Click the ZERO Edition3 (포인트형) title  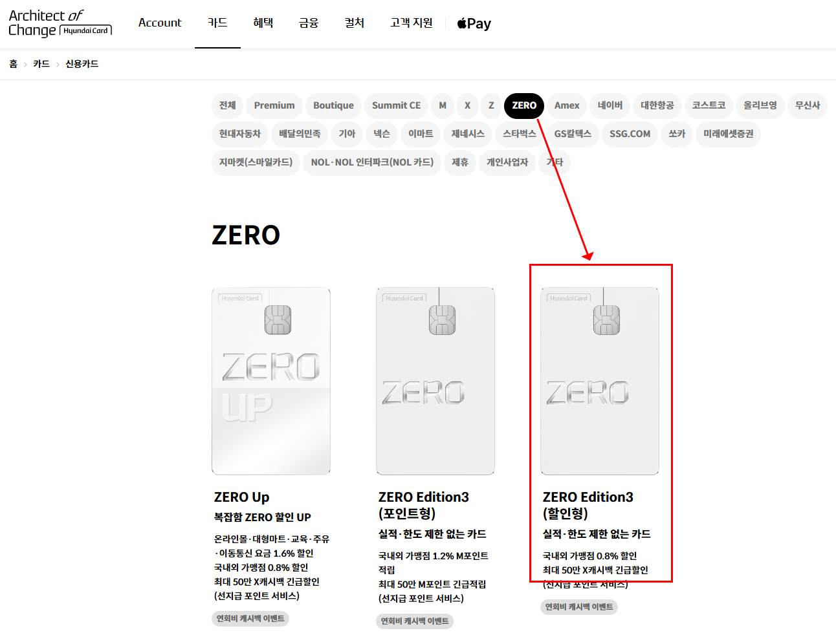424,505
